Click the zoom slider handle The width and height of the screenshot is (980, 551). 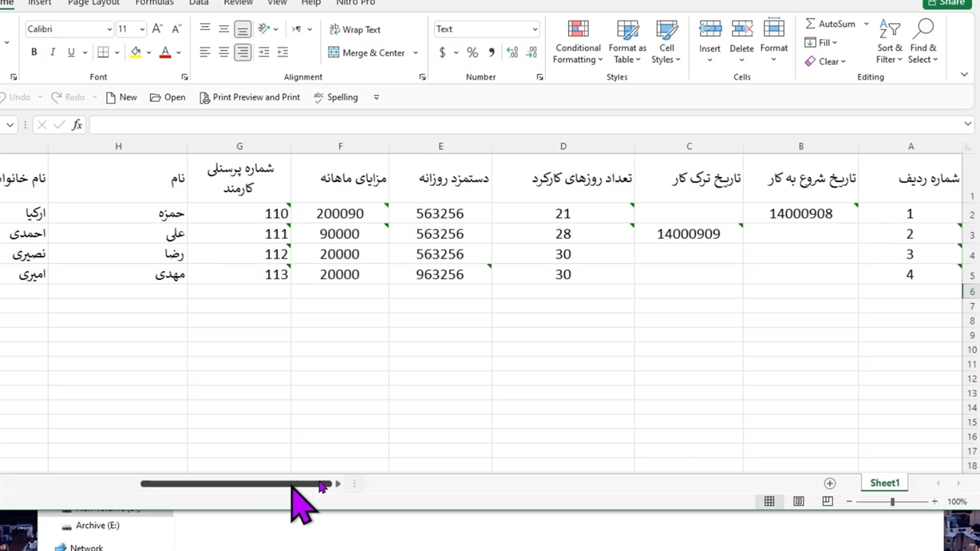892,501
